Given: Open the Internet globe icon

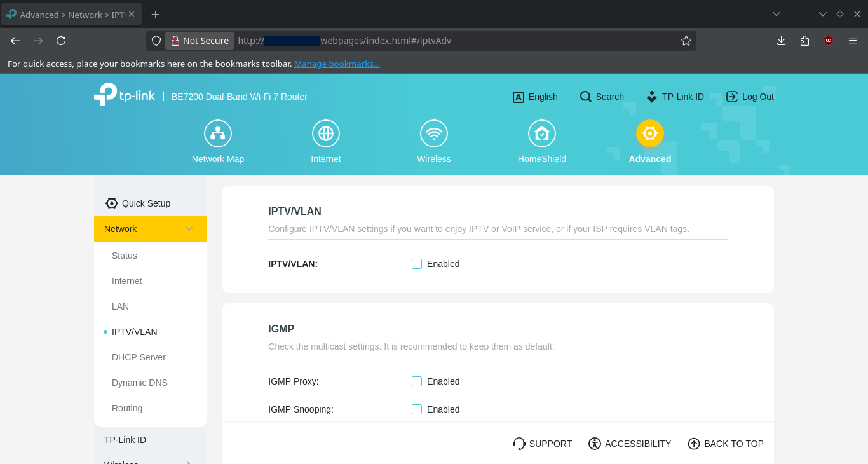Looking at the screenshot, I should 326,133.
